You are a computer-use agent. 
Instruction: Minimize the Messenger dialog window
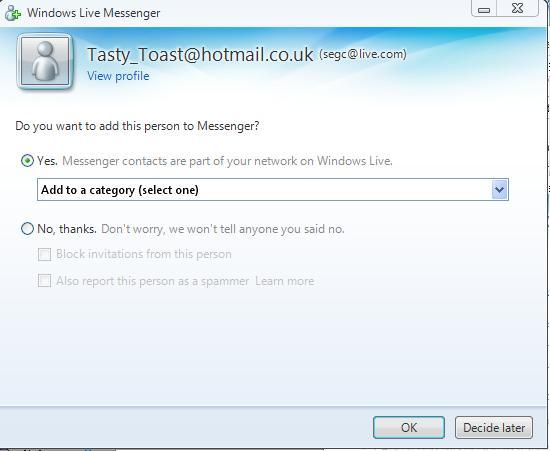click(484, 8)
